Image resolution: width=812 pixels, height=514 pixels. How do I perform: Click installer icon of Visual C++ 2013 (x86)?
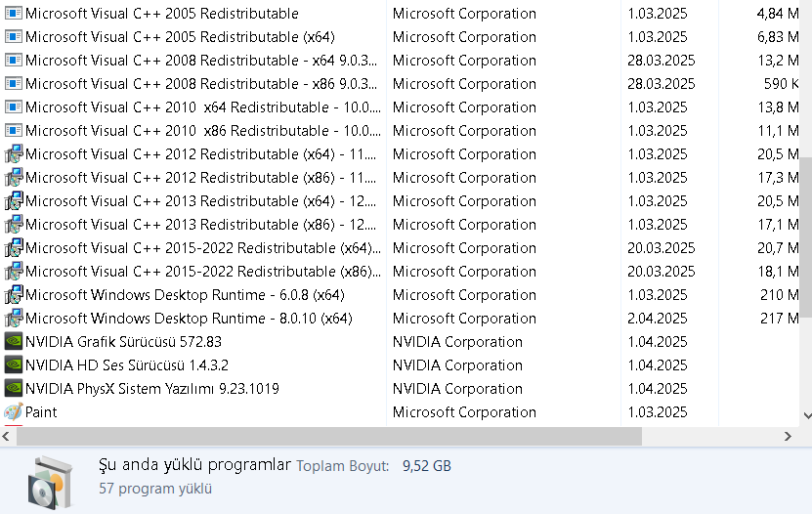pos(14,224)
